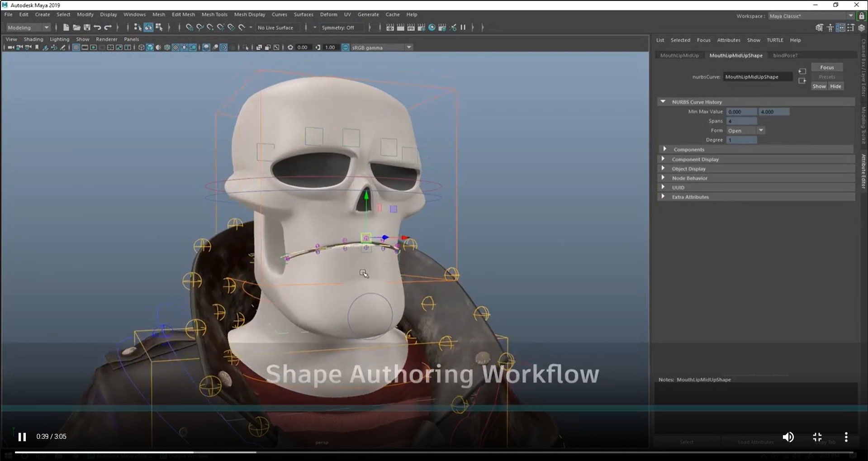Click the HumanIK character icon

(x=830, y=28)
